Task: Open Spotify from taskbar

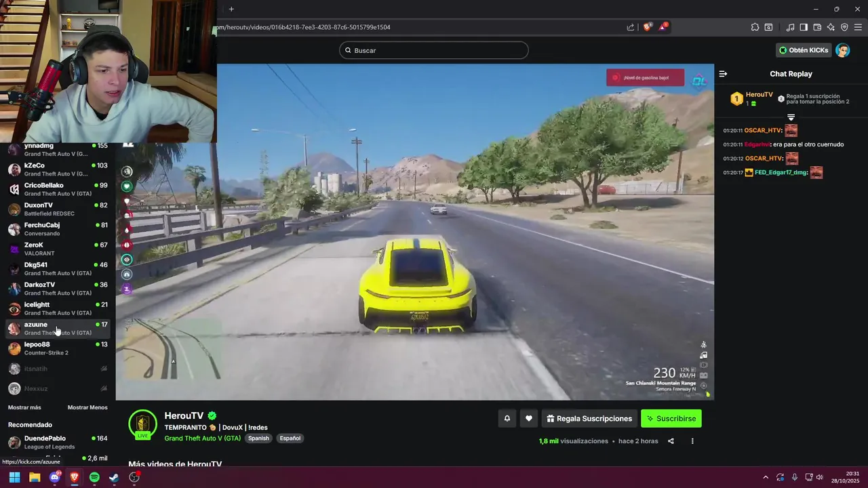Action: click(x=94, y=477)
